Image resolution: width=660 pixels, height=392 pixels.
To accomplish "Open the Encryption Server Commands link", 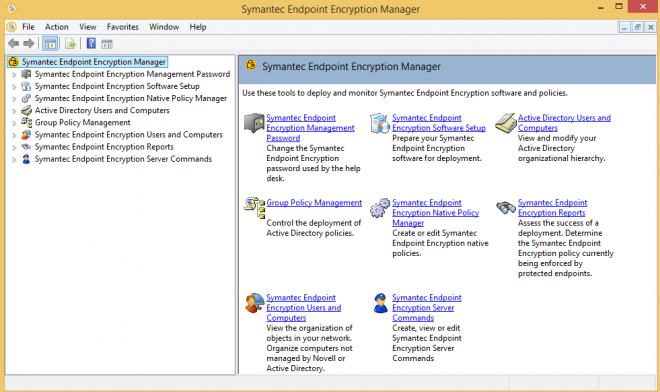I will click(x=426, y=308).
